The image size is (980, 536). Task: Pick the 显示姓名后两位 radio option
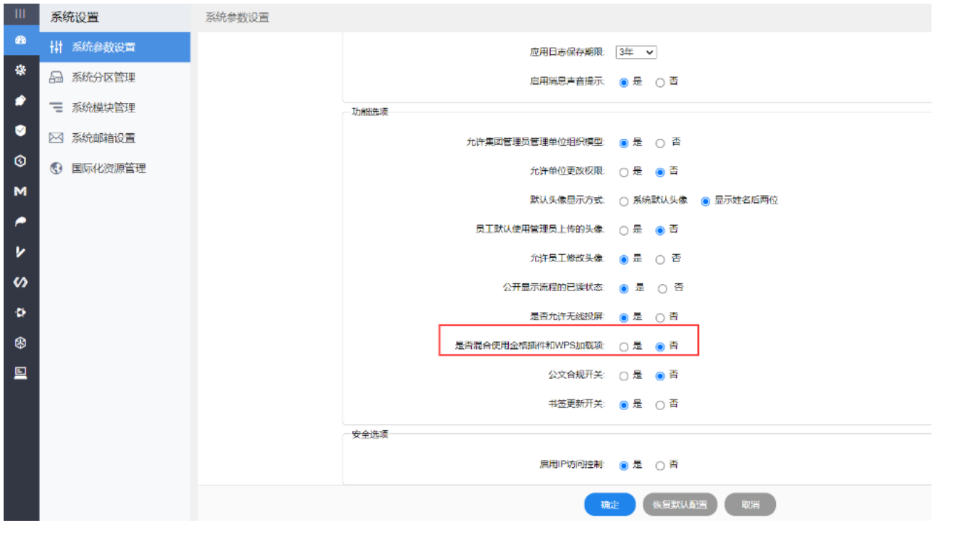706,201
